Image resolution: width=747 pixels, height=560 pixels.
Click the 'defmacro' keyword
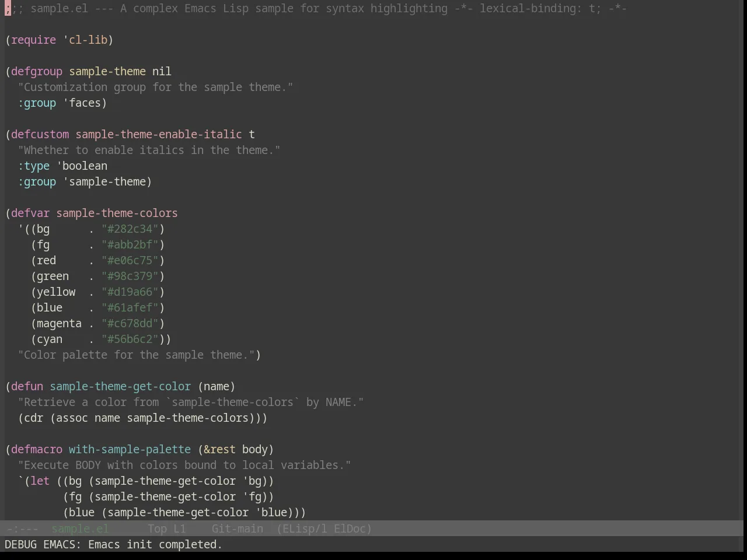[37, 449]
